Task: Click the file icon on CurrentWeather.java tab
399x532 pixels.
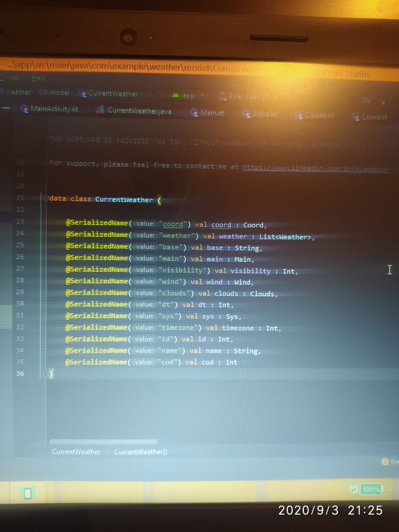Action: tap(100, 110)
